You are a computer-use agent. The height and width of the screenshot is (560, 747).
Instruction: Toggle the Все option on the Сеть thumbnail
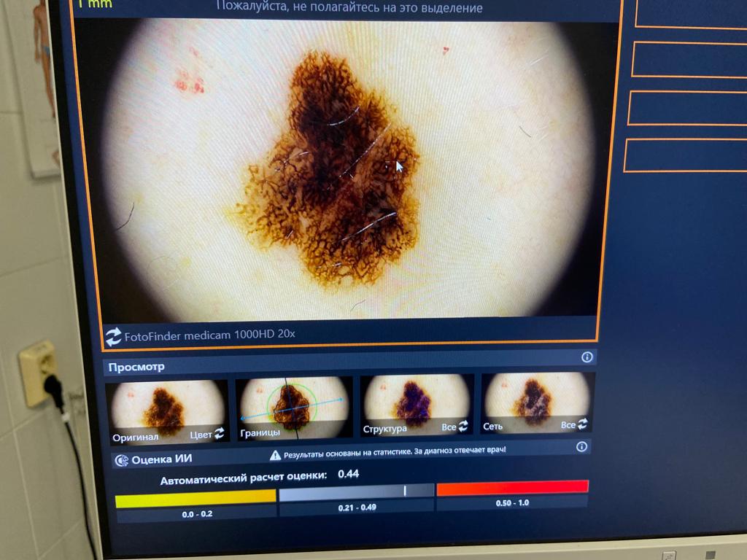point(568,424)
